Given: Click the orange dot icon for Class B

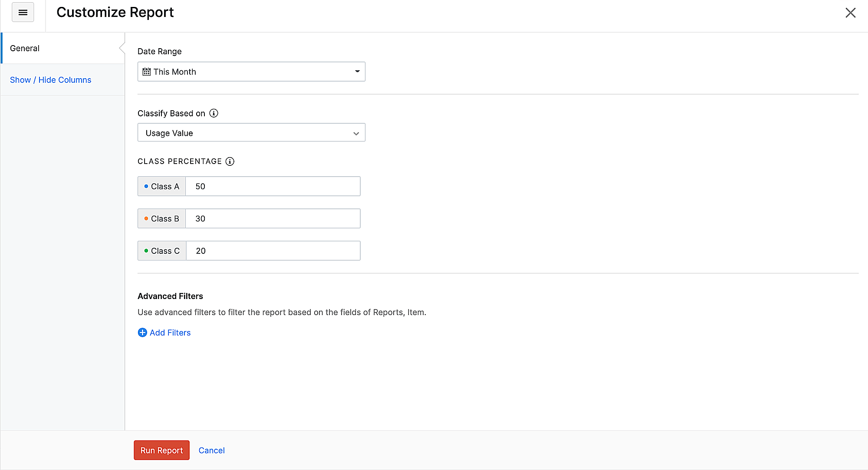Looking at the screenshot, I should click(x=146, y=219).
